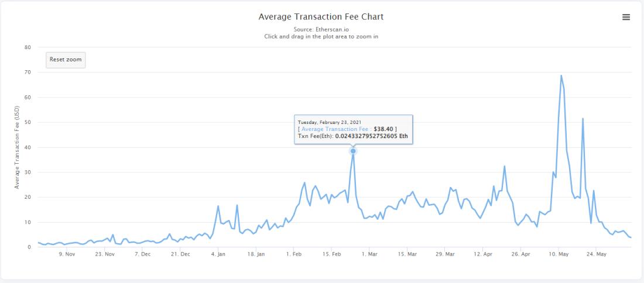
Task: Click the Average Transaction Fee (USD) axis title
Action: point(17,147)
